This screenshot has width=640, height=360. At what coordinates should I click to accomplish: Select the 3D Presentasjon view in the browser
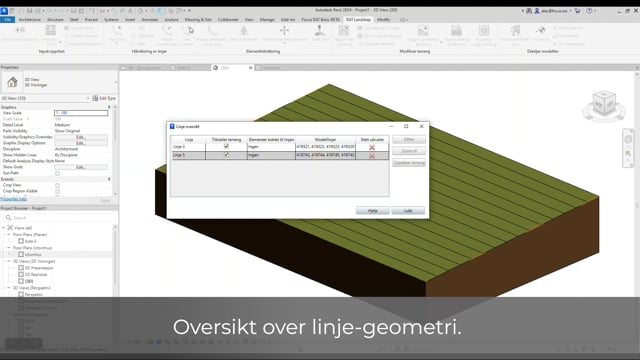(39, 268)
